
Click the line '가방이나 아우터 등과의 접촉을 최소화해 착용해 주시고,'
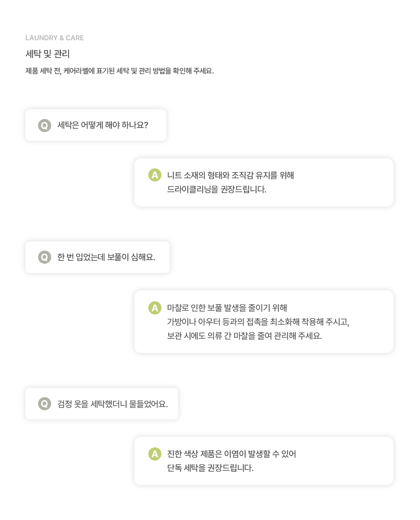point(258,322)
